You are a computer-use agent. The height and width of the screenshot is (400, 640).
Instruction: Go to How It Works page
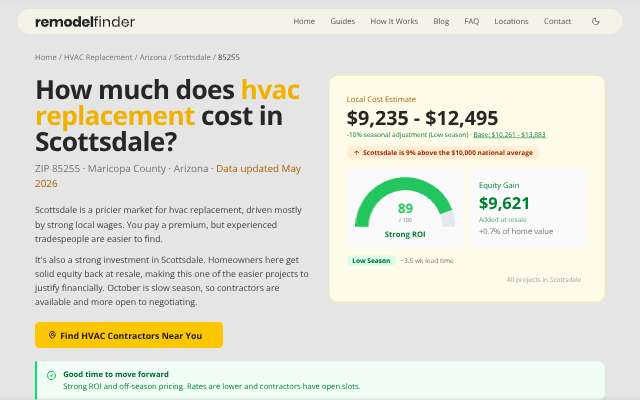pos(394,21)
